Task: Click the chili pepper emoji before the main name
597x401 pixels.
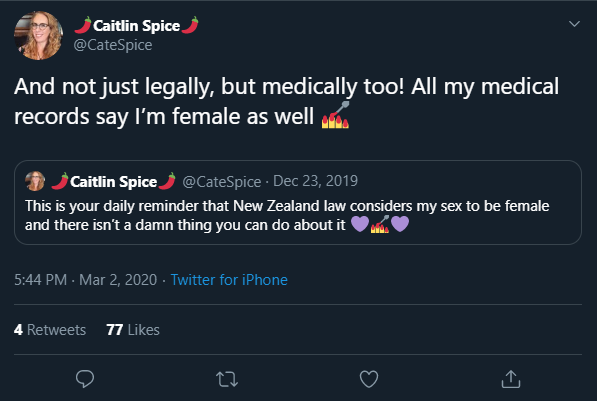Action: click(83, 25)
